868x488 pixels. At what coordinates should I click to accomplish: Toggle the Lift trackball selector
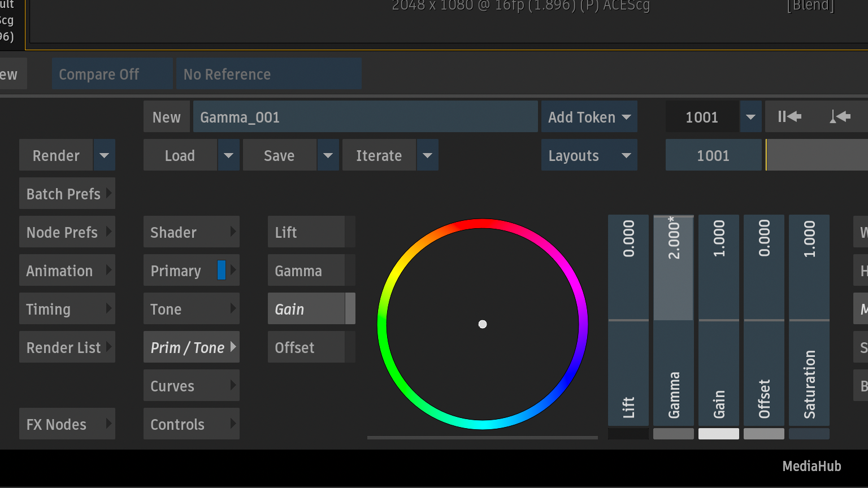[350, 232]
